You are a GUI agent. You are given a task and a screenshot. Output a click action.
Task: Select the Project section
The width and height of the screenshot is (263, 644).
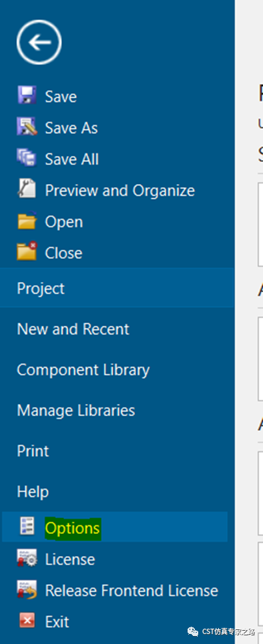(117, 288)
